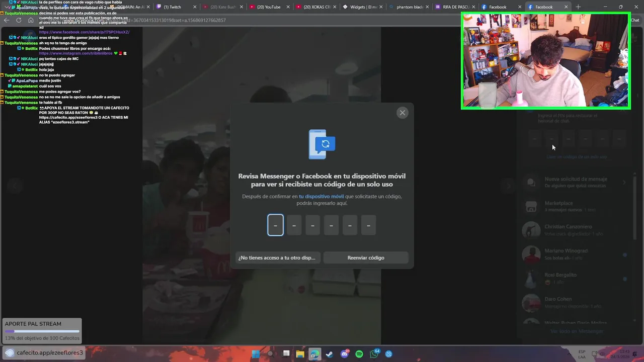Click the ESP LAA language indicator
Viewport: 644px width, 362px height.
582,354
